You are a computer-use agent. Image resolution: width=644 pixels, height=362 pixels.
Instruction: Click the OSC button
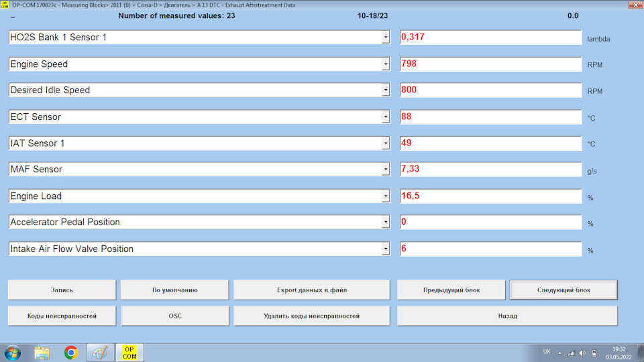(175, 316)
